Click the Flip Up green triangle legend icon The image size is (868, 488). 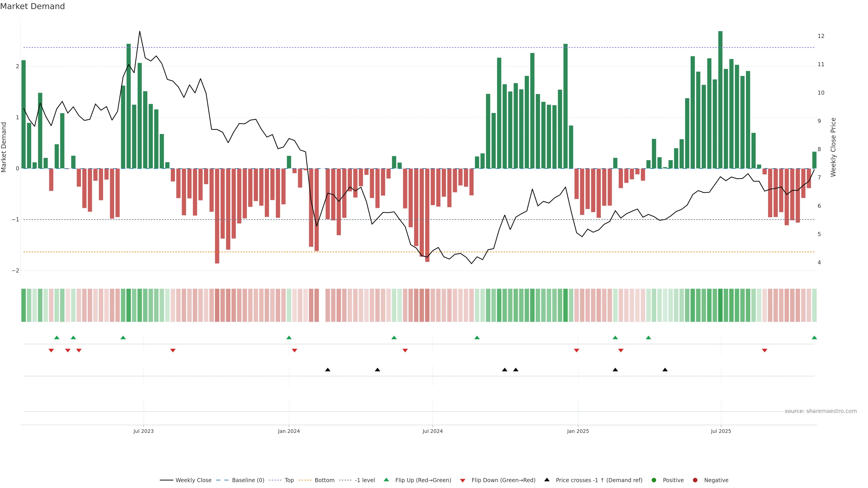click(x=386, y=480)
